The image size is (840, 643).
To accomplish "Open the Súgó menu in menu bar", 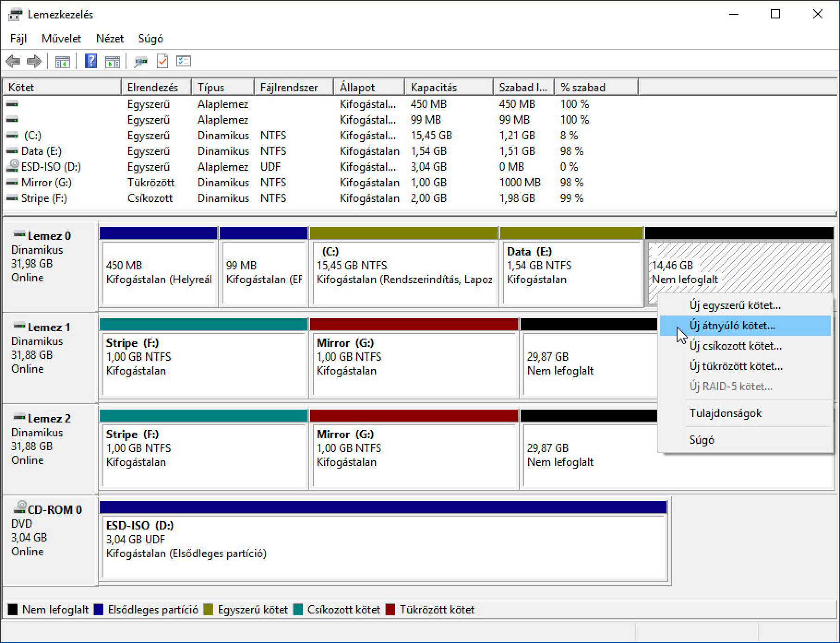I will [x=151, y=39].
